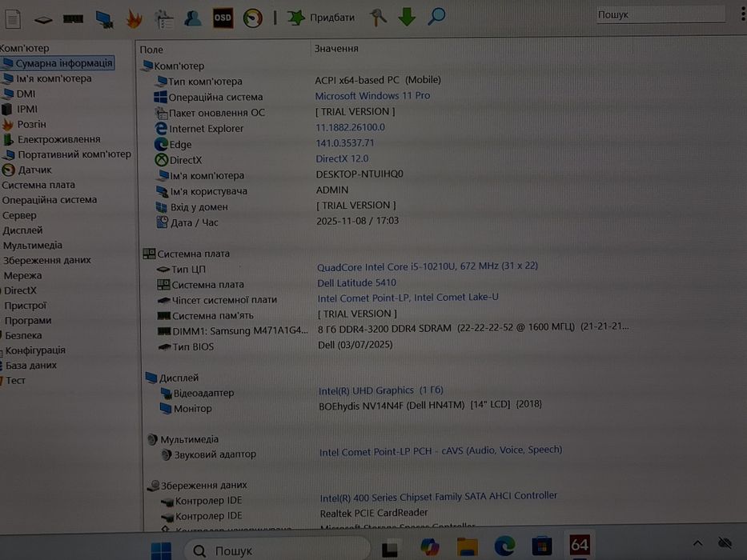Open the DirectX 12.0 link
The width and height of the screenshot is (747, 560).
(342, 159)
